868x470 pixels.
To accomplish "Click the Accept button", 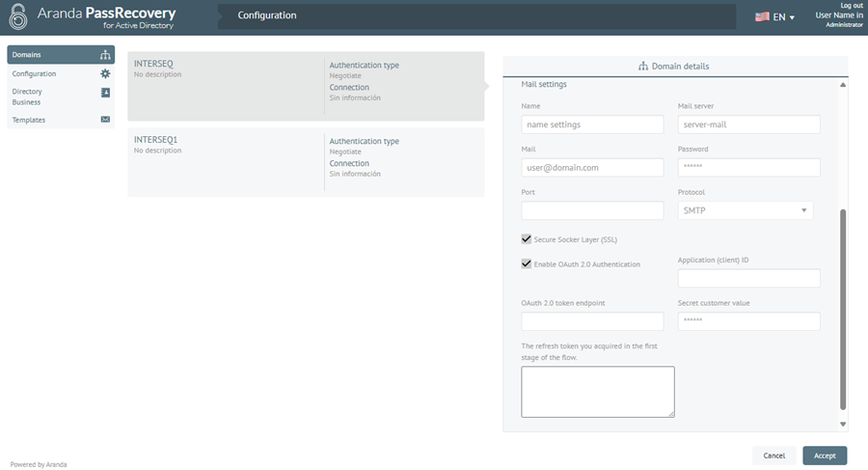I will [825, 456].
